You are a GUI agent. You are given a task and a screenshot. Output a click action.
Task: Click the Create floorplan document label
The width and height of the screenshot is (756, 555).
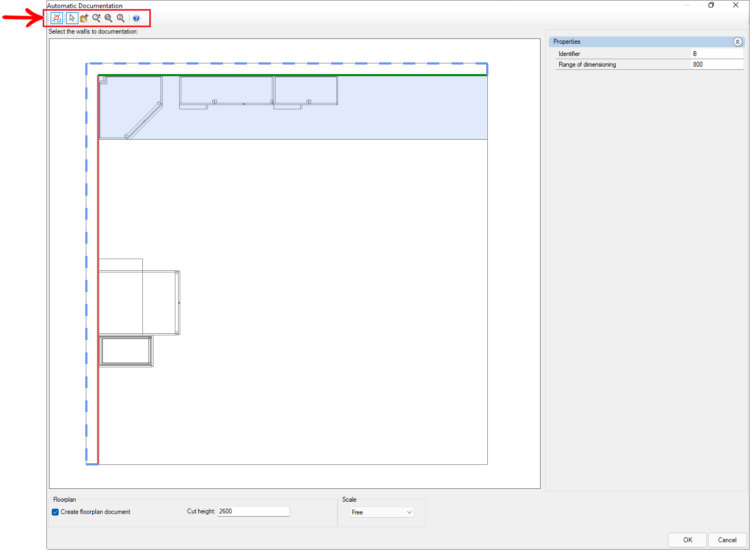click(95, 512)
